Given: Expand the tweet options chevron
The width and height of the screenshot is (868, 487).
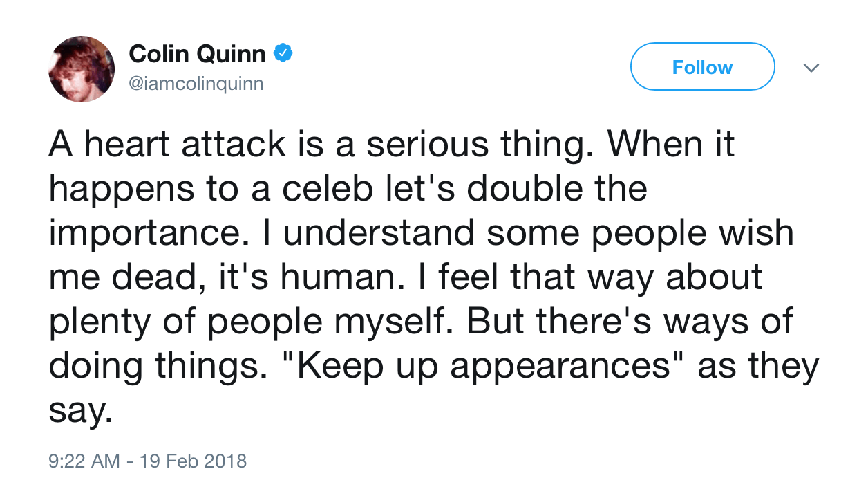Looking at the screenshot, I should tap(811, 68).
